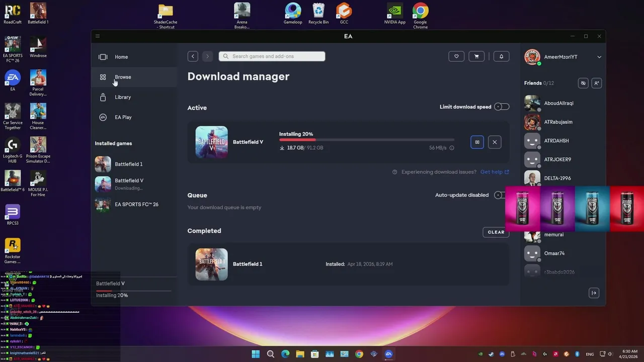The height and width of the screenshot is (362, 644).
Task: Open NVIDIA App desktop shortcut
Action: coord(395,14)
